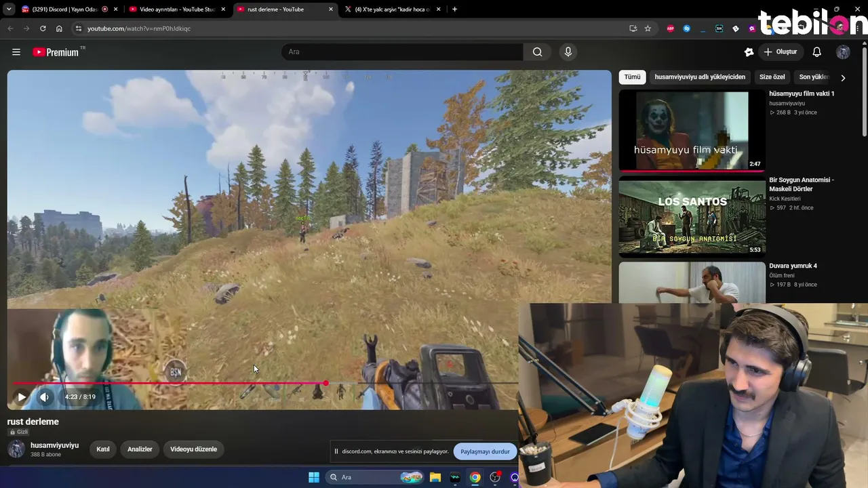Click Videoyu düzenle button
Screen dimensions: 868x488
pyautogui.click(x=193, y=449)
